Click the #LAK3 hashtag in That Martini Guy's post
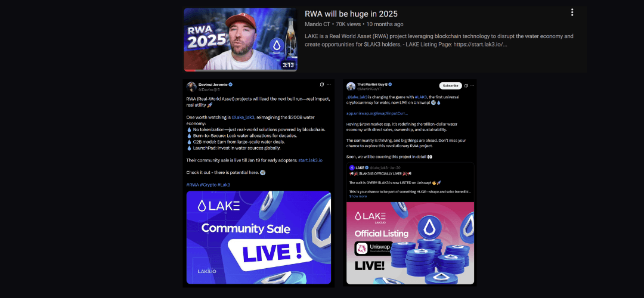 (420, 97)
